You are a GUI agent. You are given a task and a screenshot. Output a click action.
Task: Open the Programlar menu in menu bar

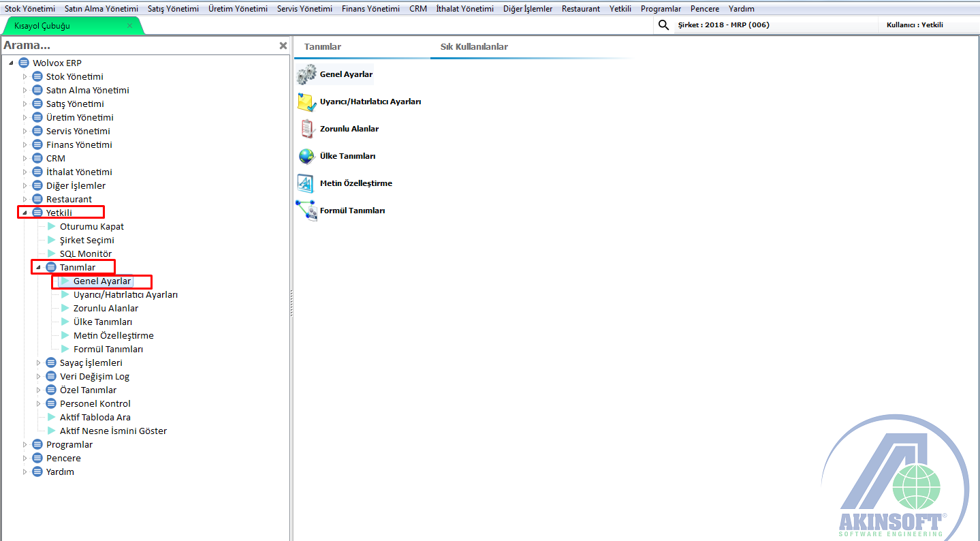[661, 9]
